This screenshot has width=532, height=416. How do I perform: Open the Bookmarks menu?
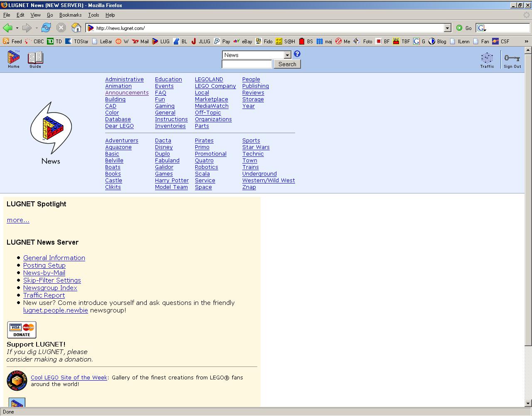click(70, 15)
